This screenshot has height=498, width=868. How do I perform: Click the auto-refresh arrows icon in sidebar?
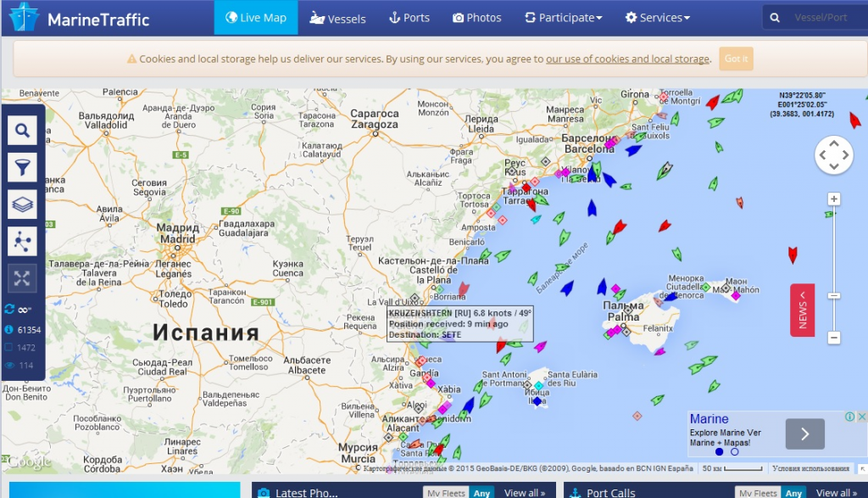tap(9, 309)
